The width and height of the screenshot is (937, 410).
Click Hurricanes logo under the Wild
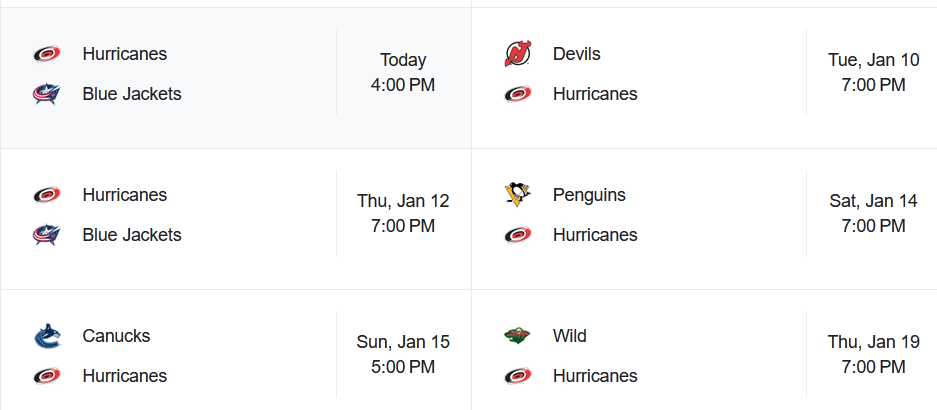517,376
